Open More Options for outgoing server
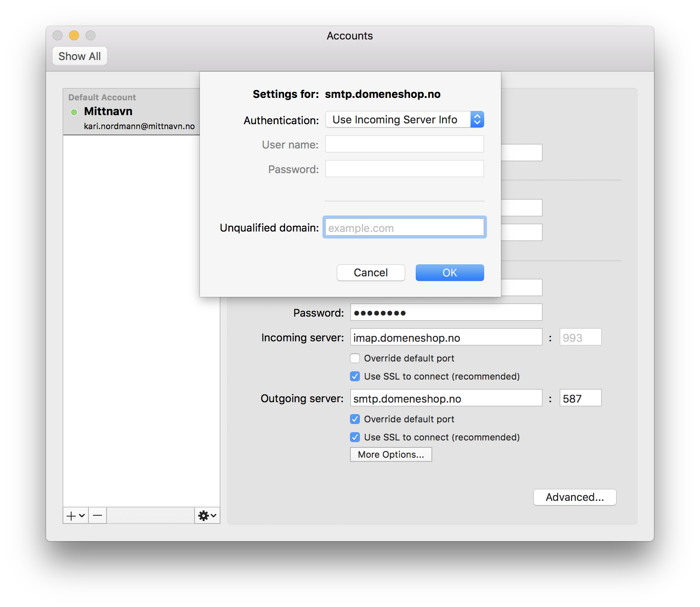Viewport: 700px width, 607px height. pyautogui.click(x=391, y=454)
